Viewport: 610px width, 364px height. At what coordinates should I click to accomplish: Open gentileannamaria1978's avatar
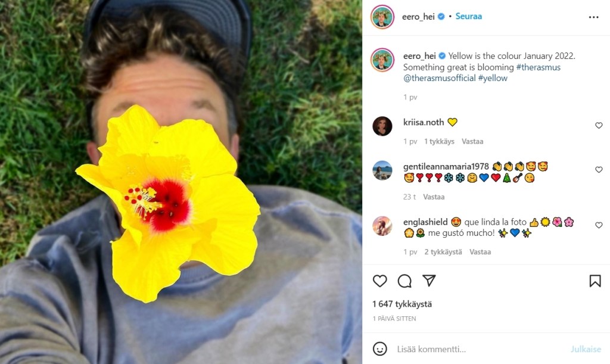(x=382, y=170)
